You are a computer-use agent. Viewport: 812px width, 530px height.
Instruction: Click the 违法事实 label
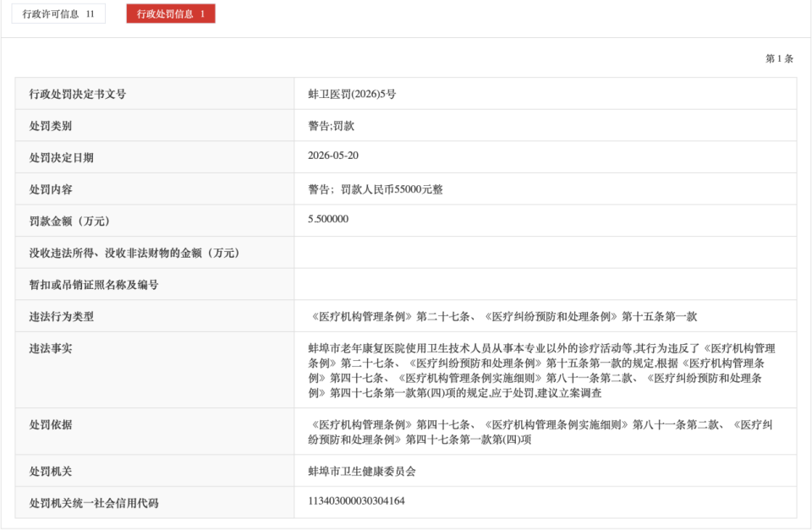click(x=50, y=348)
